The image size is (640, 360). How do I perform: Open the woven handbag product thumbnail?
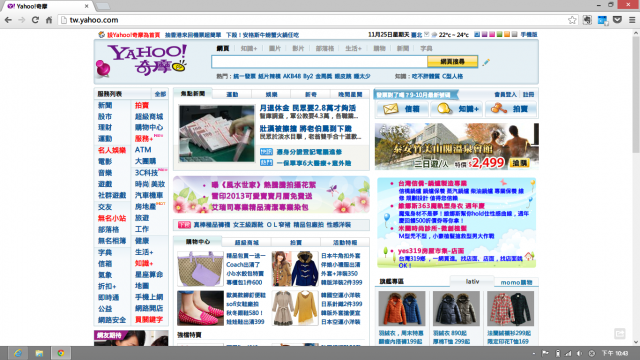click(x=200, y=269)
